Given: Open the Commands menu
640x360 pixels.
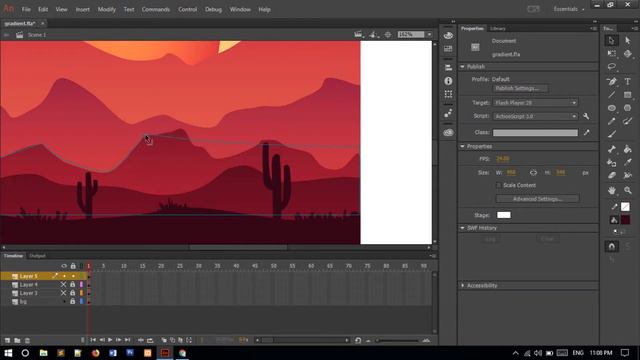Looking at the screenshot, I should tap(156, 9).
